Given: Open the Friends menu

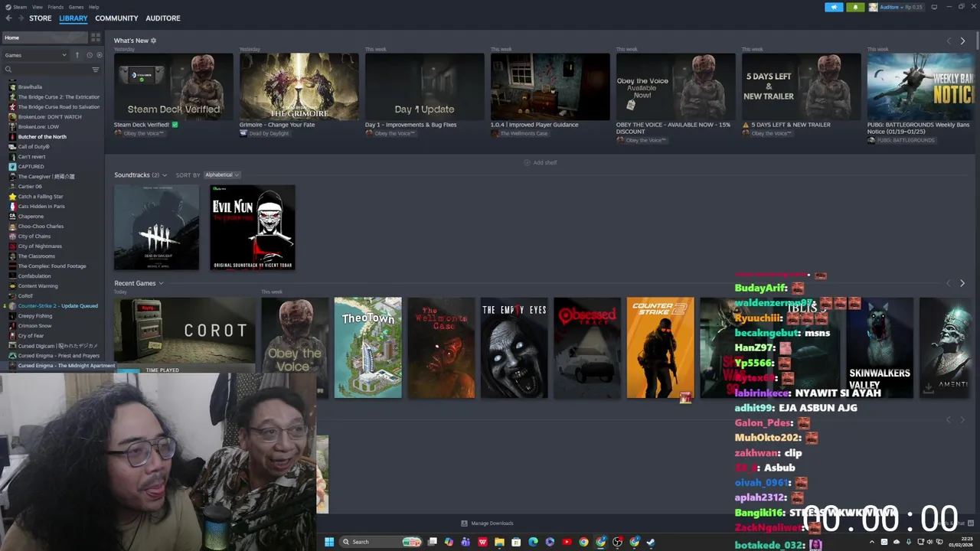Looking at the screenshot, I should [56, 7].
